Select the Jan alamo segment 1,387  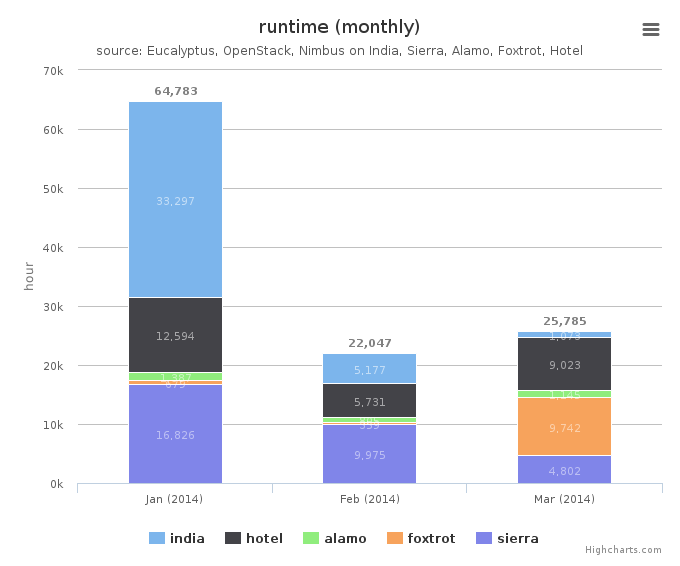(176, 376)
